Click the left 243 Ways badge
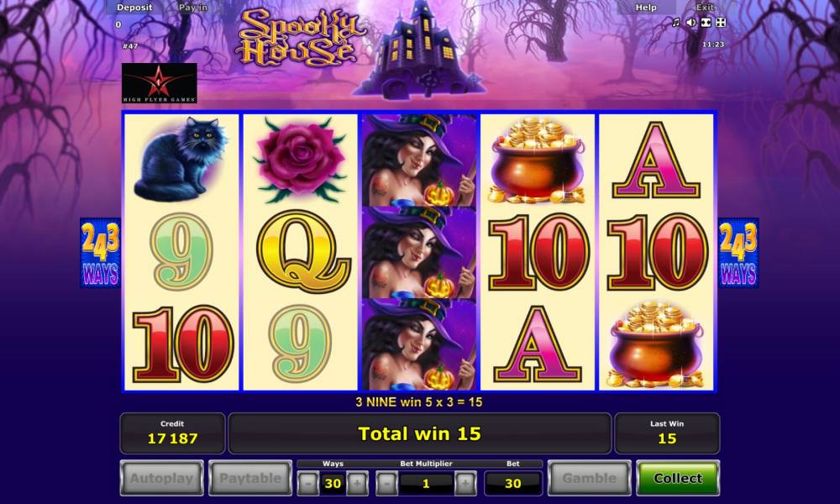The width and height of the screenshot is (840, 504). pos(100,253)
